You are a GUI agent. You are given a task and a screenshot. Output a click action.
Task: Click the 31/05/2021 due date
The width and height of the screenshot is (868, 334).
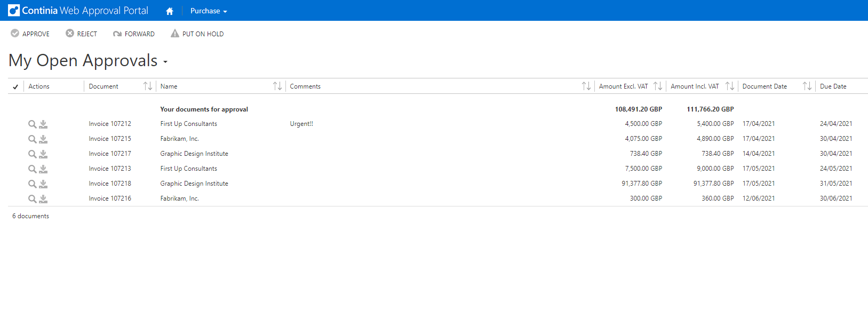pyautogui.click(x=836, y=184)
